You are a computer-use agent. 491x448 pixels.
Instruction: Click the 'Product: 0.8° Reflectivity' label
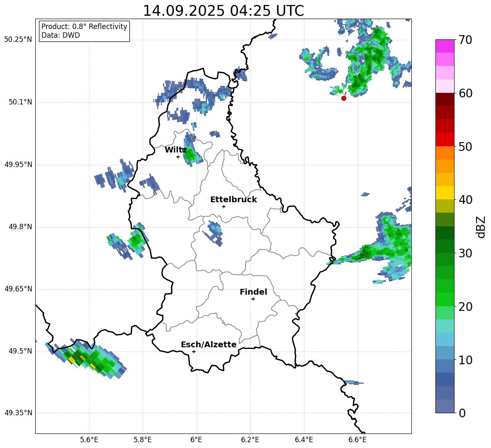pos(84,27)
